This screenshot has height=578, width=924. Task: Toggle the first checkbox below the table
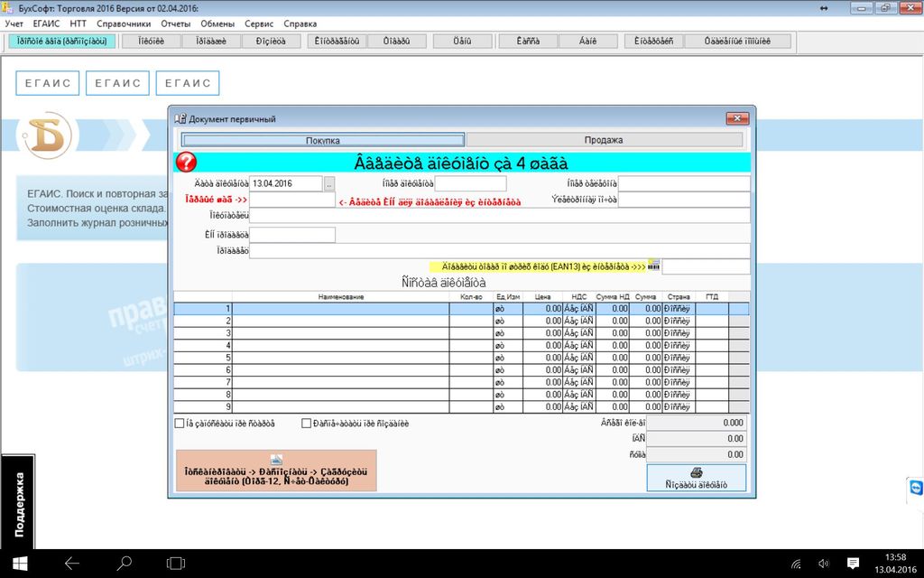[180, 423]
